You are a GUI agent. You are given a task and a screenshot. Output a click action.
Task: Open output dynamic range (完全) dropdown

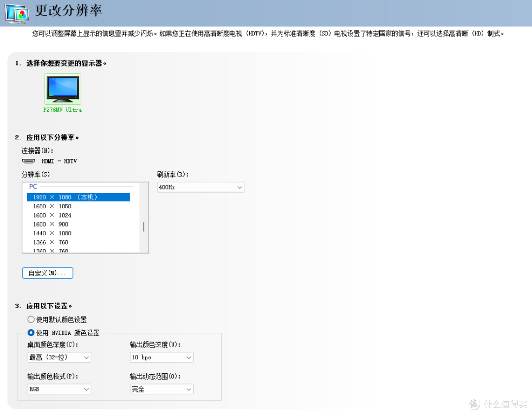coord(162,389)
